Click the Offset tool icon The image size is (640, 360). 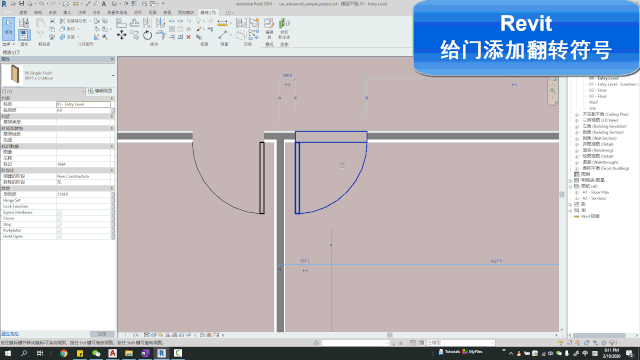tap(134, 23)
